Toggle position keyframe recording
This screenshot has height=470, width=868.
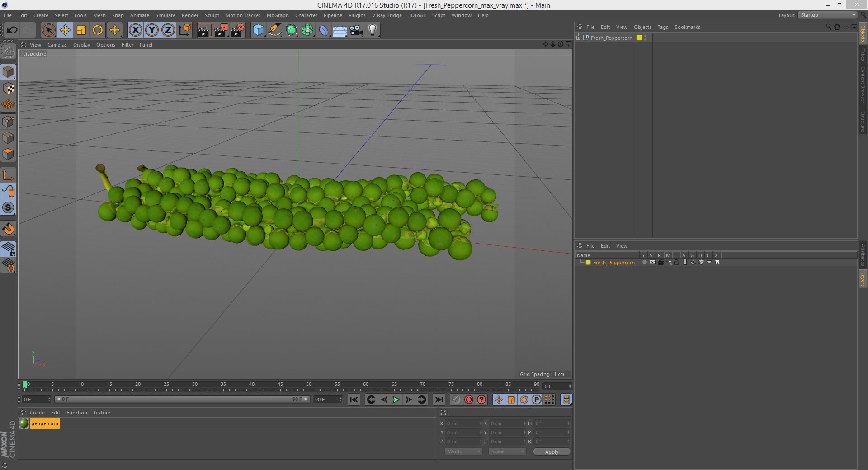click(498, 399)
